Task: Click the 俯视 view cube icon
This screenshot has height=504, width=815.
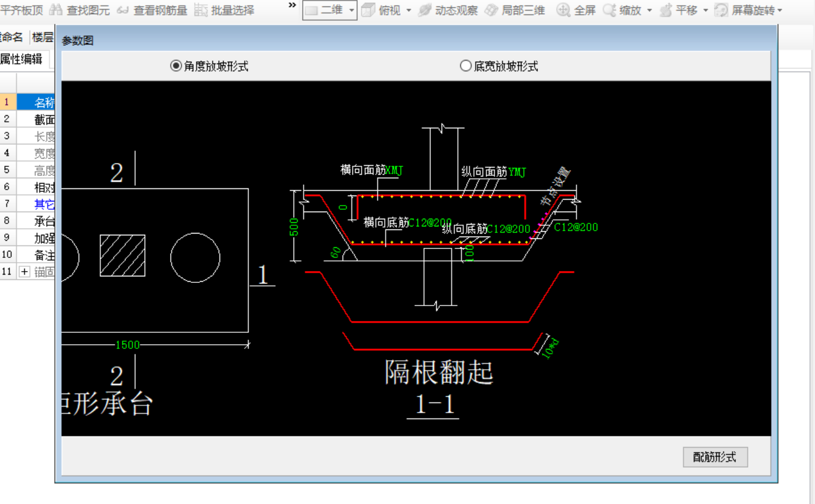Action: click(x=369, y=10)
